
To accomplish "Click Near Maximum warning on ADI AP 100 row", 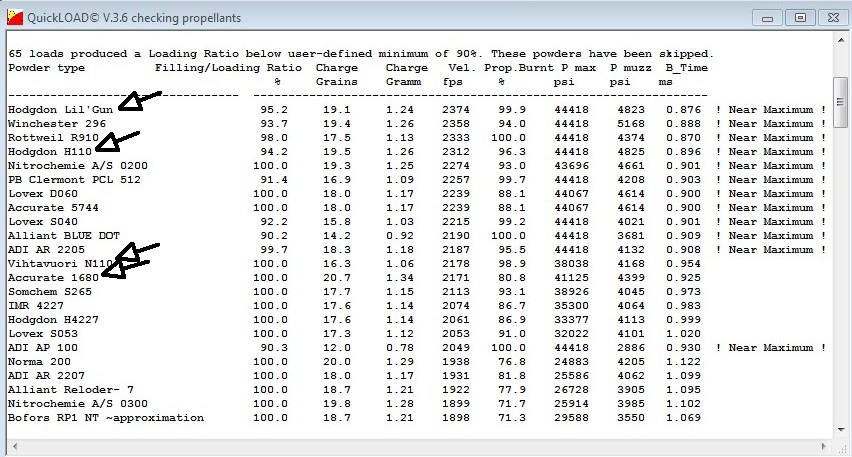I will [771, 348].
